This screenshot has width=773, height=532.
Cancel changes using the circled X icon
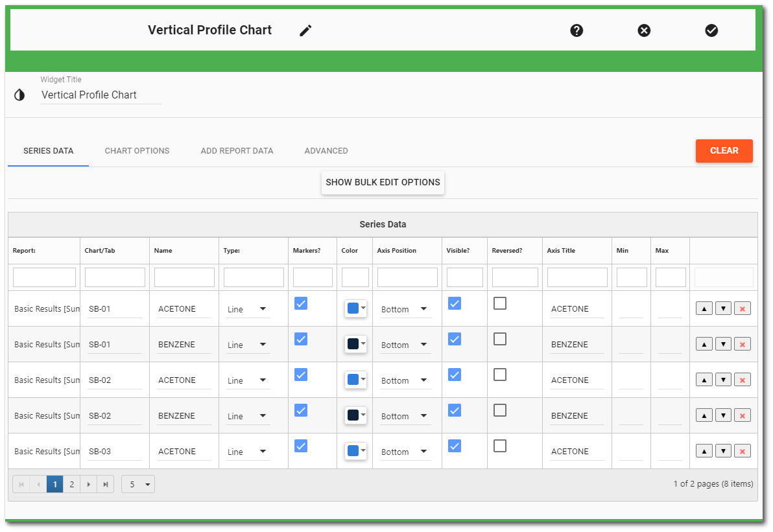click(x=644, y=30)
